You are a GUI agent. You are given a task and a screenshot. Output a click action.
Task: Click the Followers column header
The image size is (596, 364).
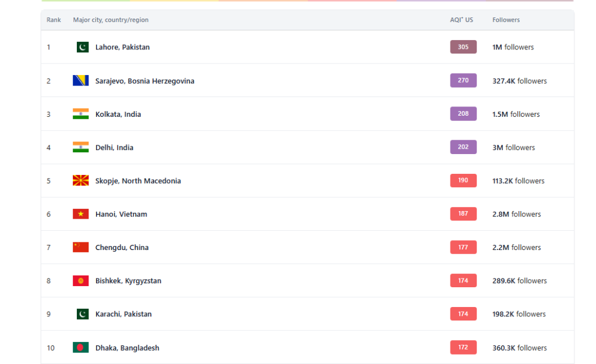point(506,20)
